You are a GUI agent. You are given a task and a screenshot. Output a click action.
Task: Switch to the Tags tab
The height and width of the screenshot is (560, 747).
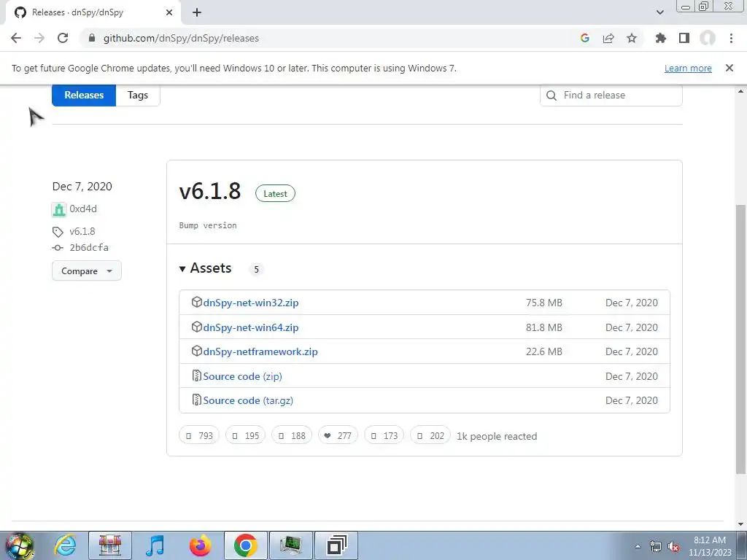[138, 95]
